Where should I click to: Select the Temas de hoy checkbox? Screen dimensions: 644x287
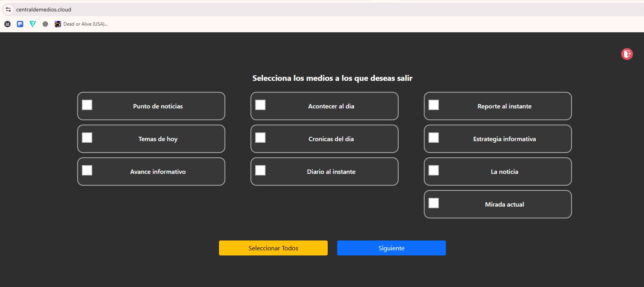pos(87,138)
